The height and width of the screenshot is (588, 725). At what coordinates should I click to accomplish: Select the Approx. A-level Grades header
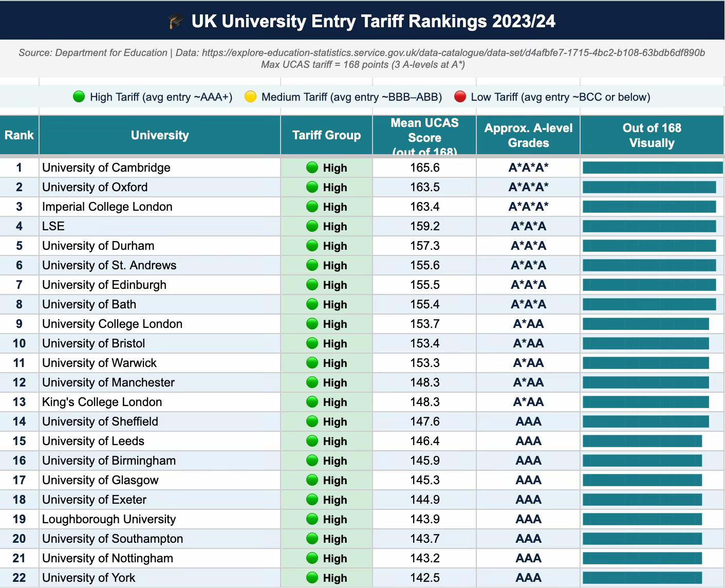click(x=528, y=135)
